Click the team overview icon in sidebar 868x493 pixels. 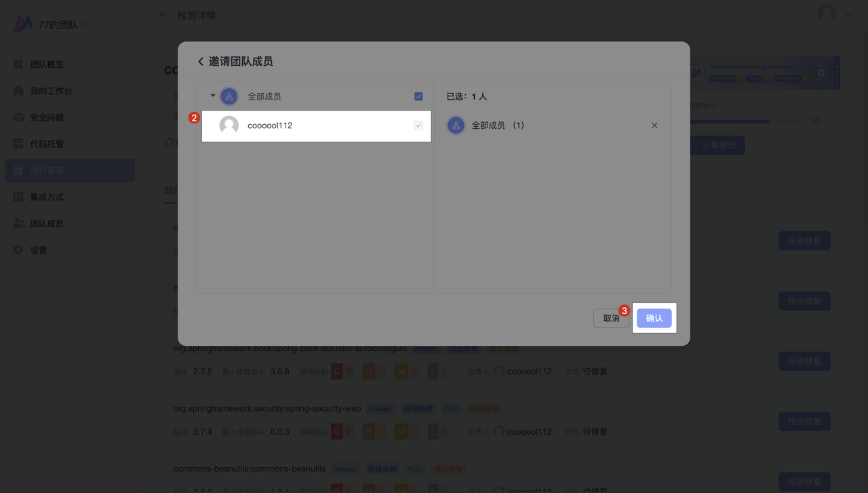[18, 64]
